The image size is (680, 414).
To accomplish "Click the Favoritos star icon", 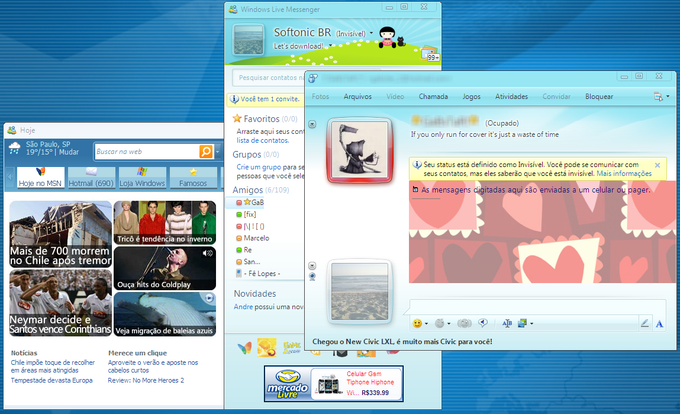I will point(237,118).
